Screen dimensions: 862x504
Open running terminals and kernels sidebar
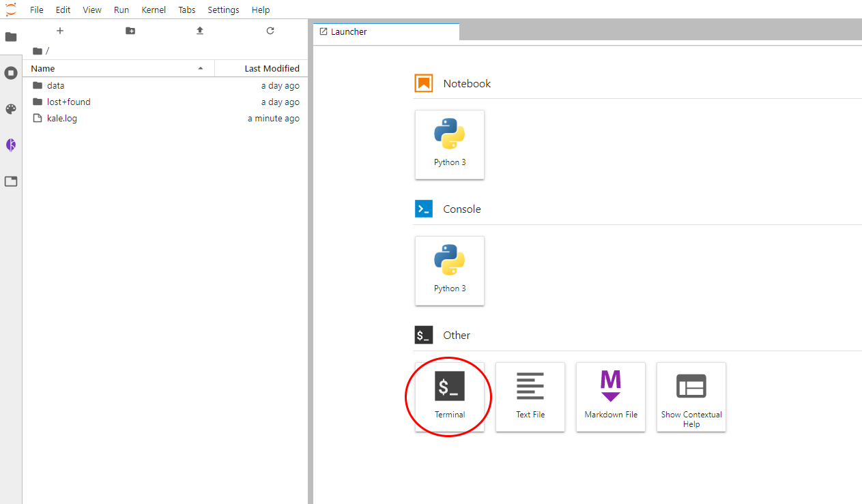click(x=11, y=73)
